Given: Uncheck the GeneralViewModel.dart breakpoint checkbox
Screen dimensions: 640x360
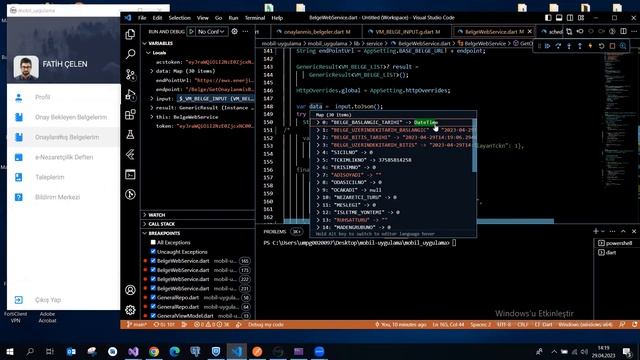Looking at the screenshot, I should click(x=153, y=316).
